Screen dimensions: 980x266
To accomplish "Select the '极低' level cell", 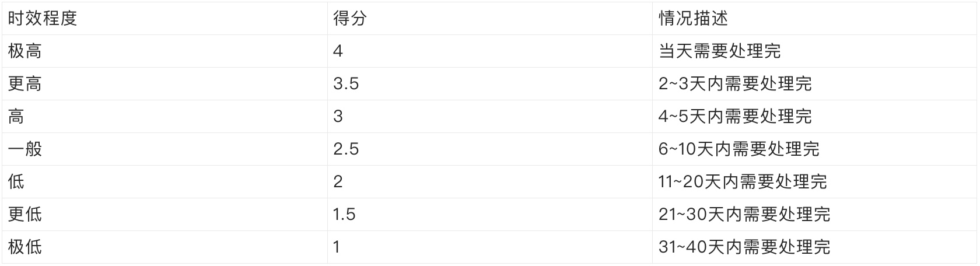I will (24, 247).
